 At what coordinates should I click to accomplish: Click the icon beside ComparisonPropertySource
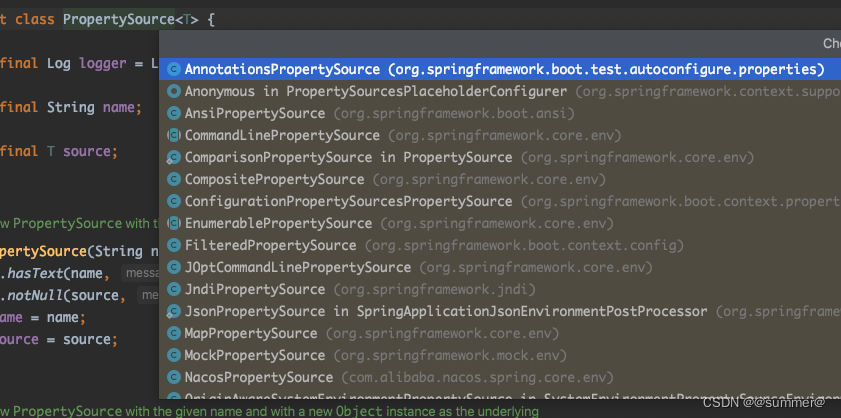(x=173, y=157)
